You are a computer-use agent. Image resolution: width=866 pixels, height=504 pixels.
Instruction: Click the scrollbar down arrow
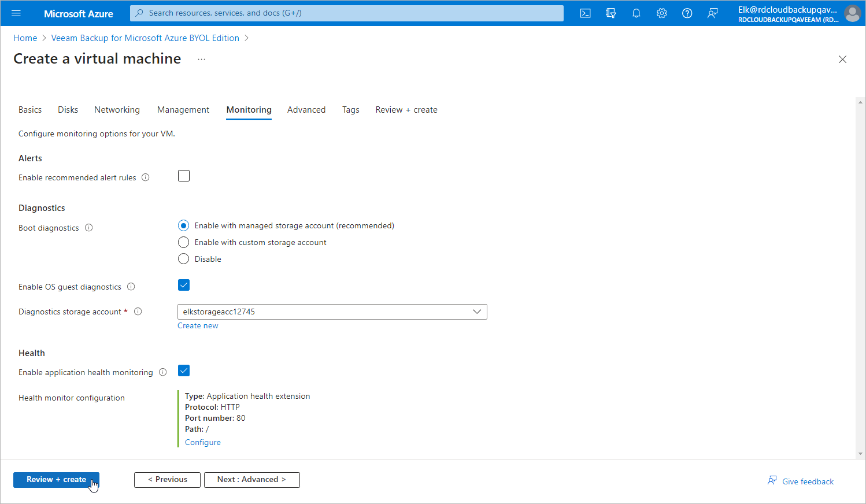(861, 454)
